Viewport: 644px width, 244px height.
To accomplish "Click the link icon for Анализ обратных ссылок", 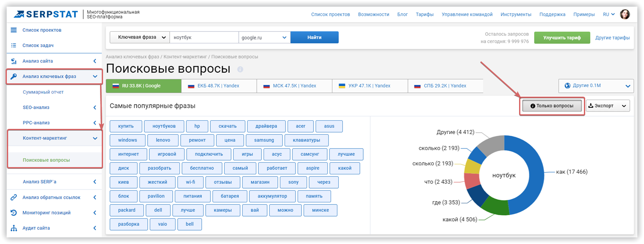I will [x=14, y=197].
